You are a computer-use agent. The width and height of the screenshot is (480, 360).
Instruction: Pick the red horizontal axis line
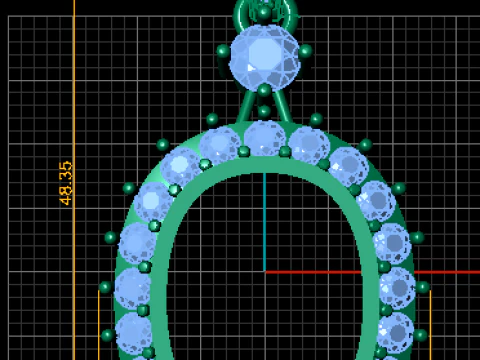(372, 272)
